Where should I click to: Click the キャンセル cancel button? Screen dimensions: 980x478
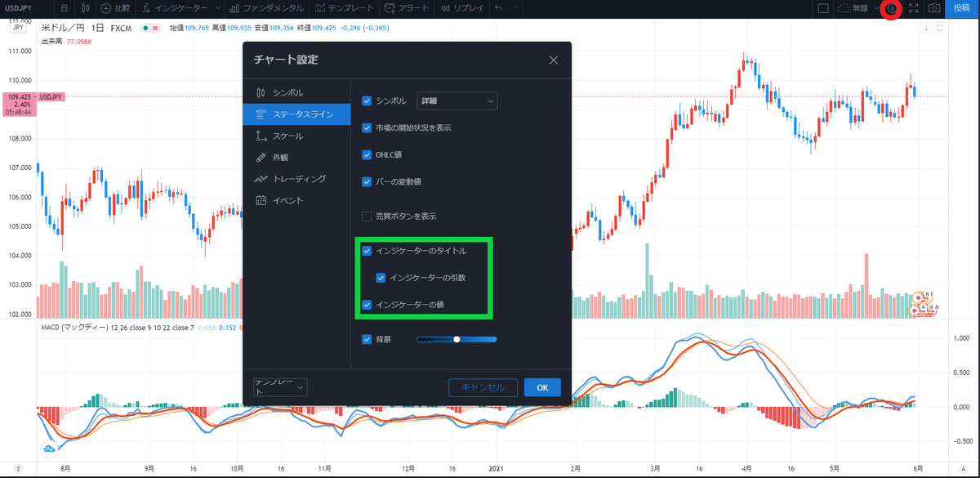pos(483,387)
